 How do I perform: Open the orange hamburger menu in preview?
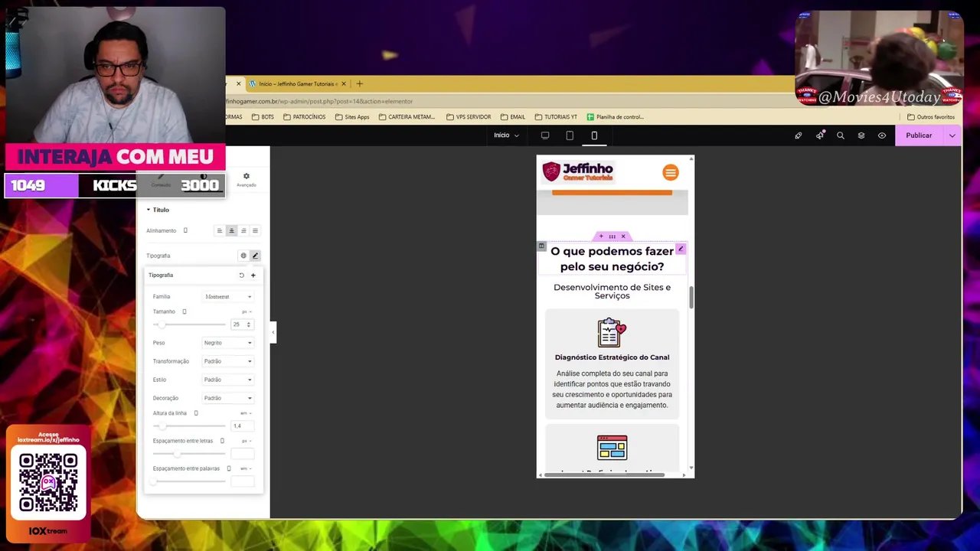(x=671, y=173)
